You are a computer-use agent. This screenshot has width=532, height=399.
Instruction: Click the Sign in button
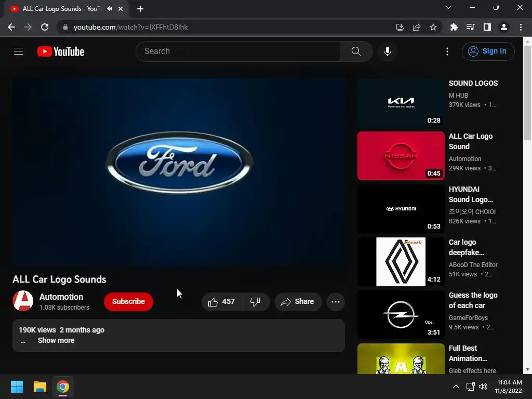(488, 51)
